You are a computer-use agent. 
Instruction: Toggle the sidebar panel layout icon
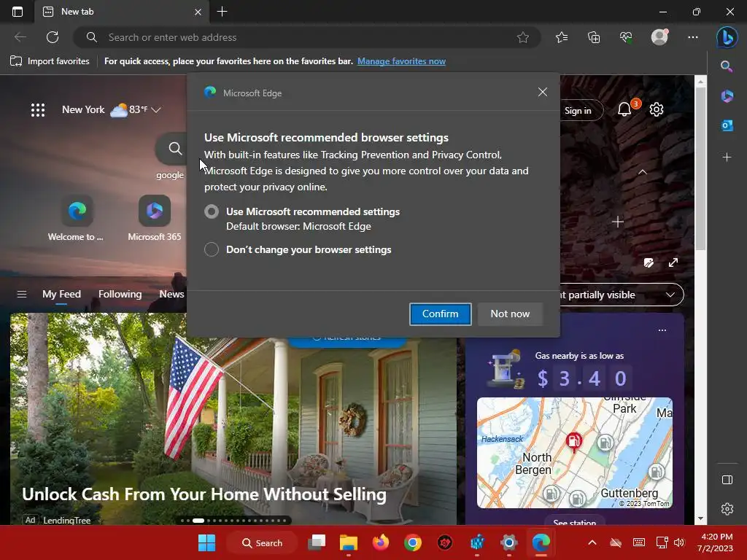(727, 480)
